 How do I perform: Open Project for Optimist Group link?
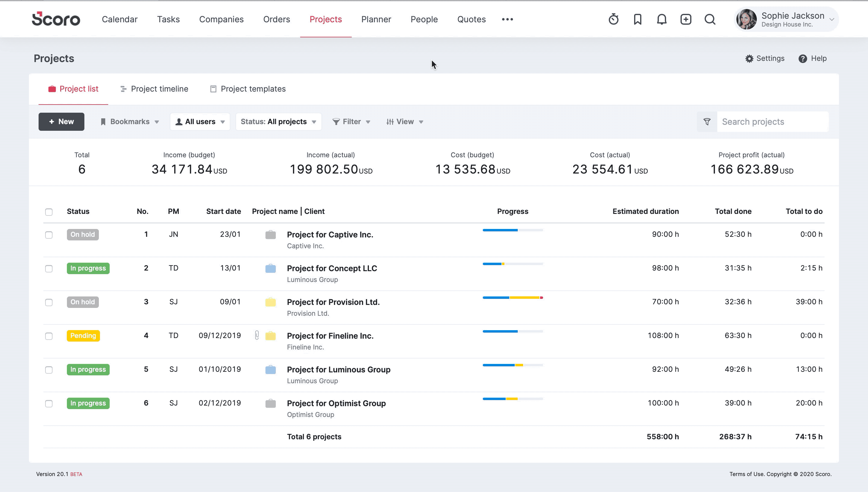(x=336, y=403)
